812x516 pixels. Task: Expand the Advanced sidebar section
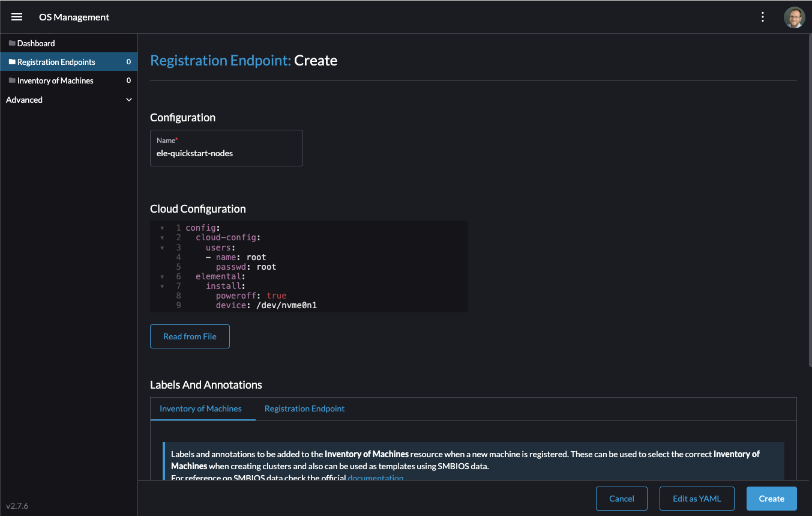(x=128, y=100)
